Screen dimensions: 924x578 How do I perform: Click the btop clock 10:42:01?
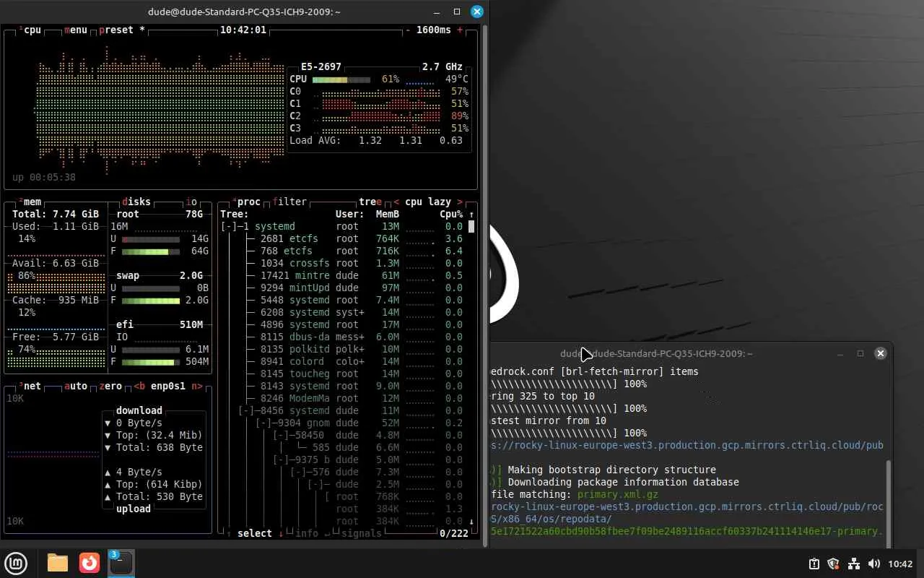(x=243, y=30)
